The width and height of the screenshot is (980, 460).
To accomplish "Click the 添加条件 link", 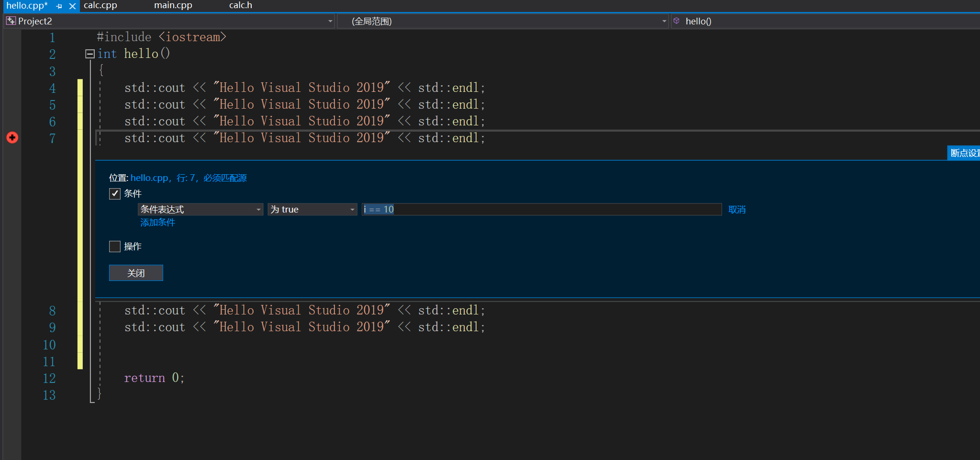I will pos(158,223).
